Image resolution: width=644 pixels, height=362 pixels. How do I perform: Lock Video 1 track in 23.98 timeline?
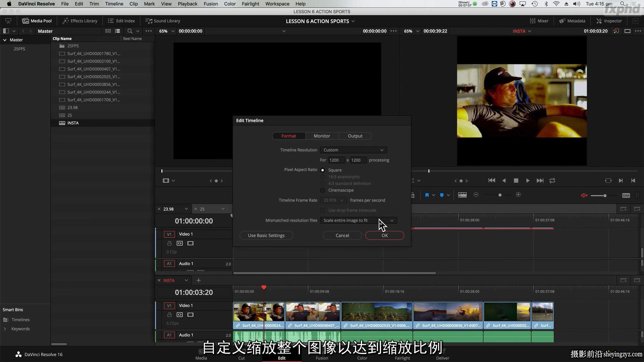[x=169, y=243]
